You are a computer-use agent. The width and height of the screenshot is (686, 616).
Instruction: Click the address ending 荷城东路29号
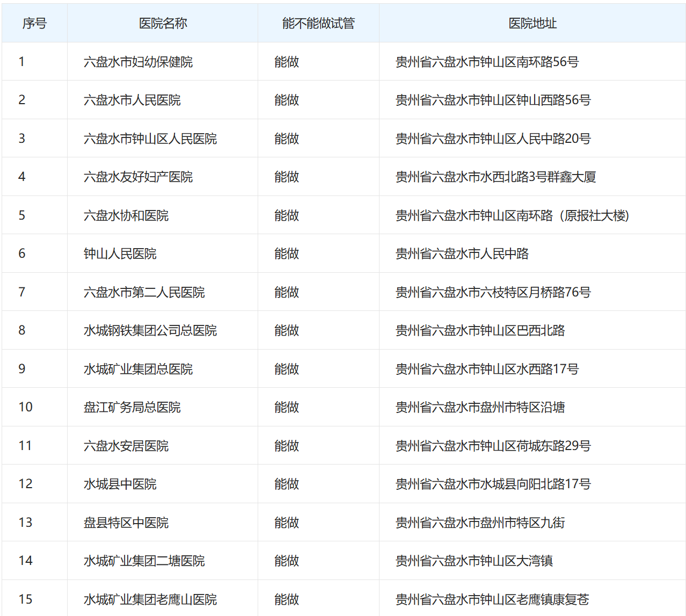point(493,446)
